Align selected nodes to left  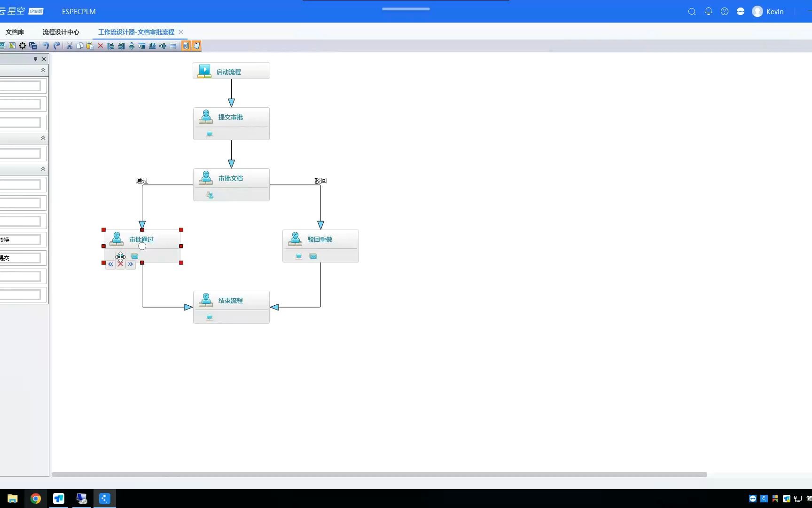coord(111,46)
